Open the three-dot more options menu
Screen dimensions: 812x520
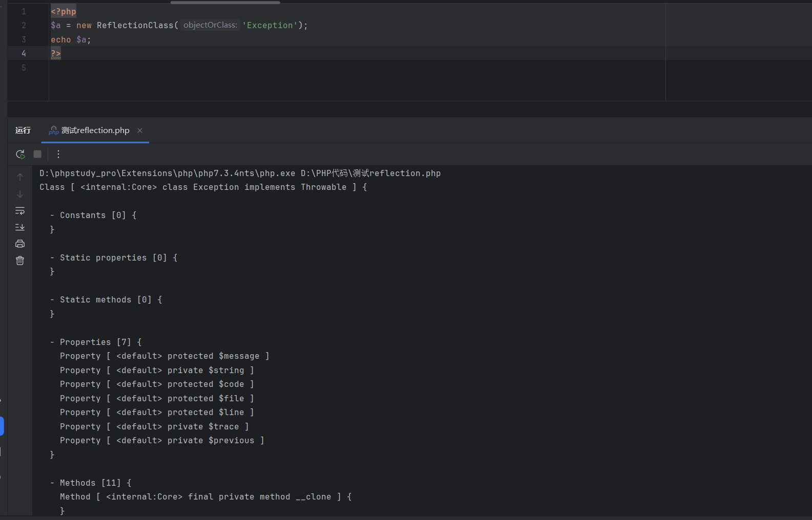(58, 154)
